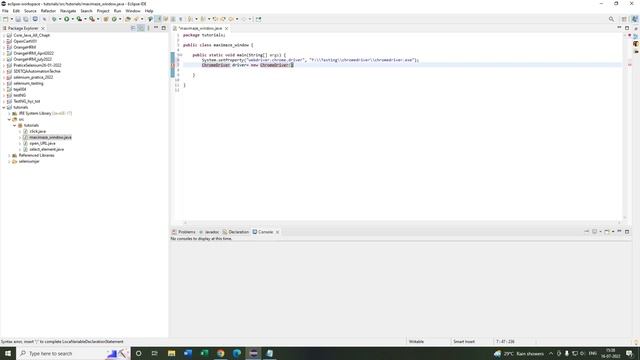This screenshot has height=360, width=640.
Task: Collapse the src folder node
Action: tap(9, 119)
